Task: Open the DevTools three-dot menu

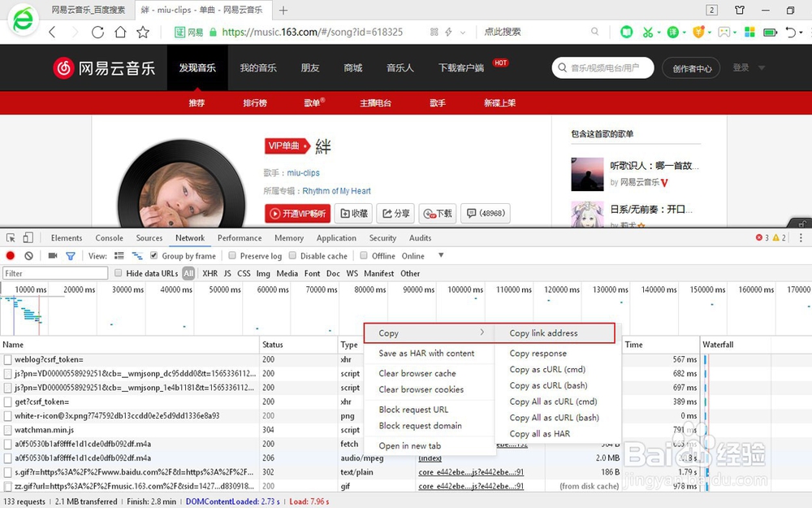Action: [801, 238]
